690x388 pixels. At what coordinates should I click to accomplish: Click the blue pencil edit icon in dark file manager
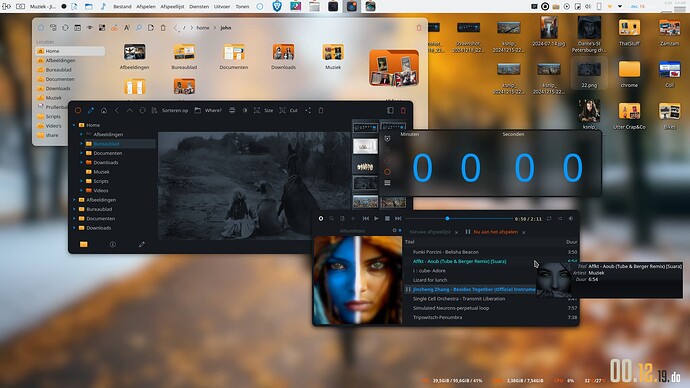point(91,110)
